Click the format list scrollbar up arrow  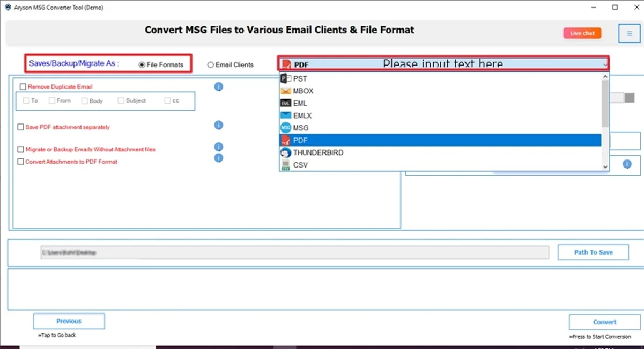[605, 77]
